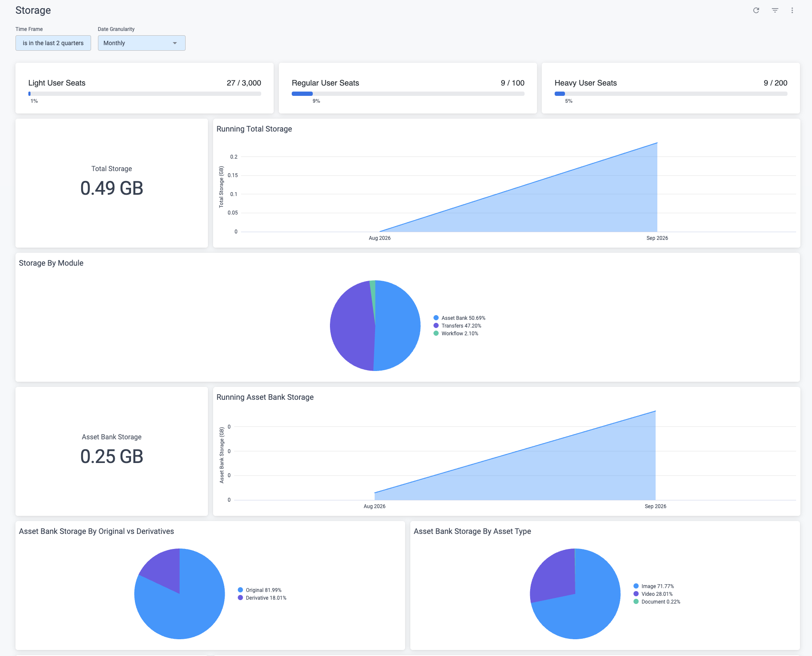Toggle the Derivative legend item

coord(262,598)
